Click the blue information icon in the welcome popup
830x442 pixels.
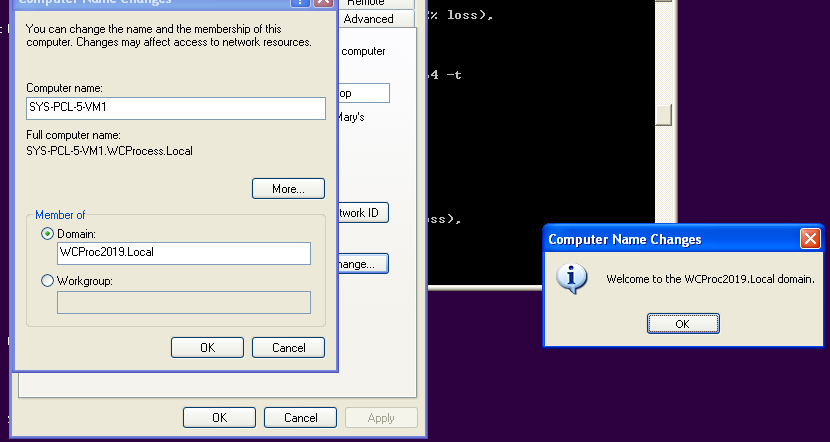pos(571,278)
